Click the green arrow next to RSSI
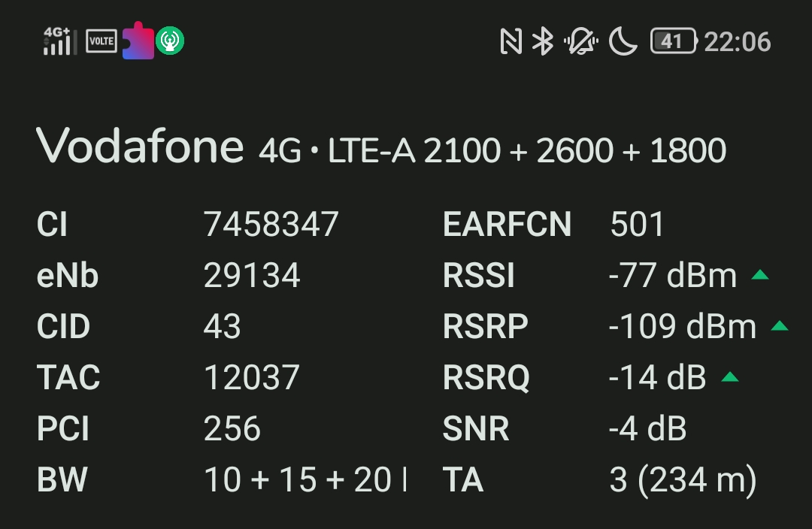The image size is (812, 529). tap(759, 275)
